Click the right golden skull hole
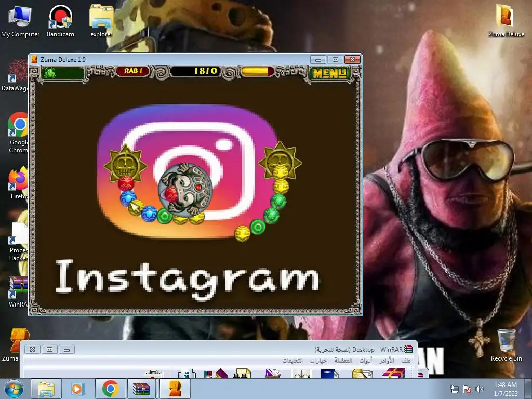 coord(280,161)
